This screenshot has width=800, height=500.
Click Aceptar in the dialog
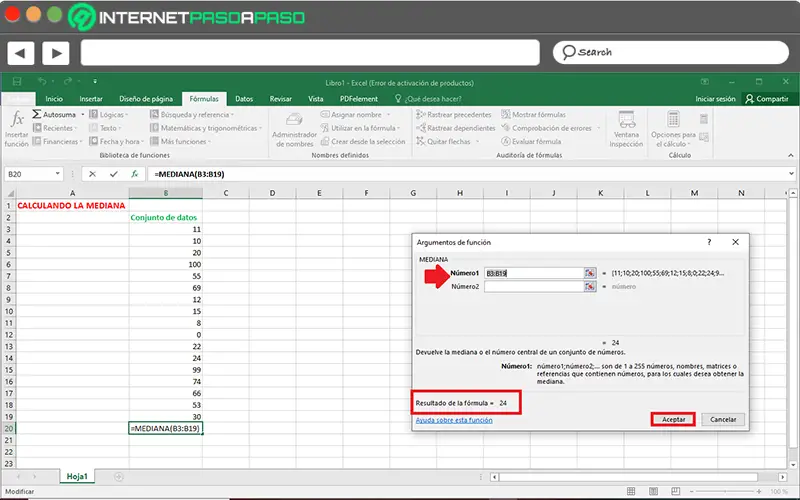[x=673, y=419]
